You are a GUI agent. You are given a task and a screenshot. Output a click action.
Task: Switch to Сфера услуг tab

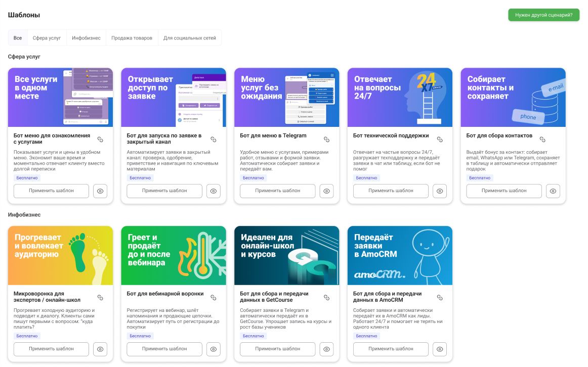47,38
